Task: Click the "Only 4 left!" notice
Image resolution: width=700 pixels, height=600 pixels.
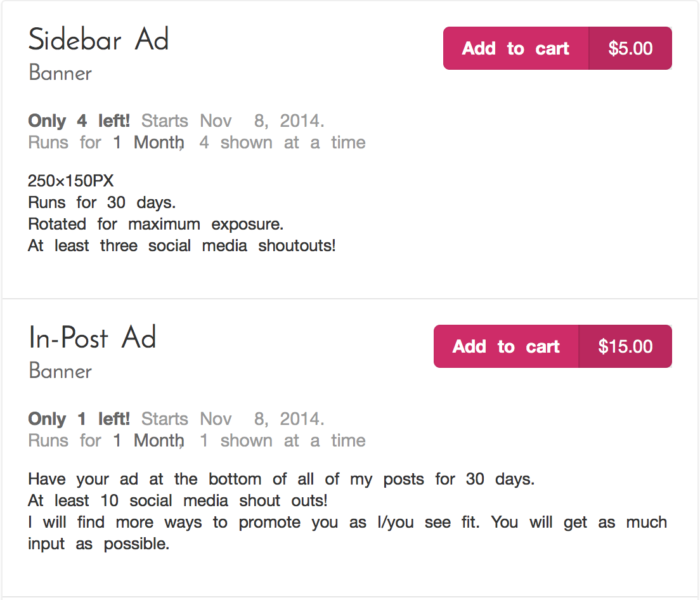Action: 79,121
